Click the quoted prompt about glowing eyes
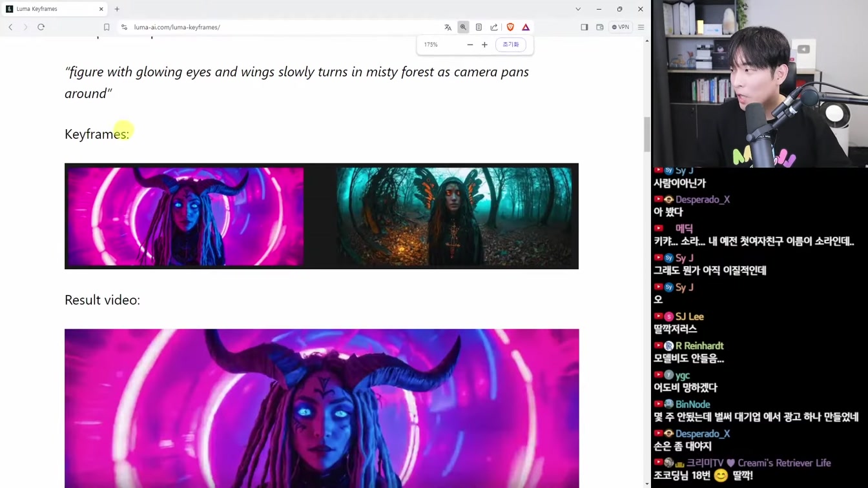868x488 pixels. (296, 82)
